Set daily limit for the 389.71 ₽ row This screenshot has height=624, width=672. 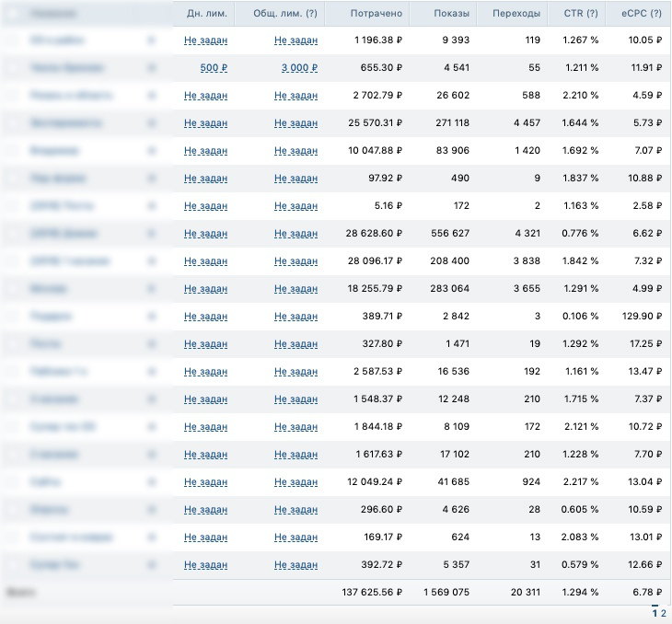(205, 317)
